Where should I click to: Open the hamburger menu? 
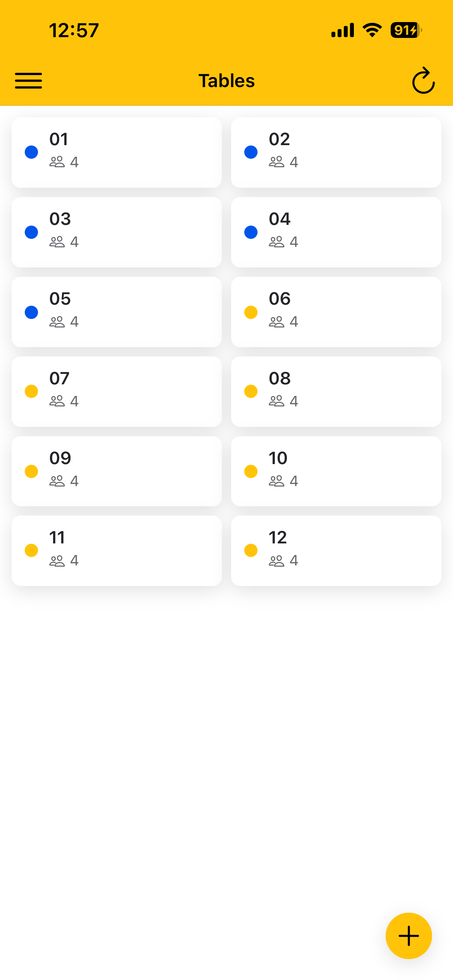28,81
